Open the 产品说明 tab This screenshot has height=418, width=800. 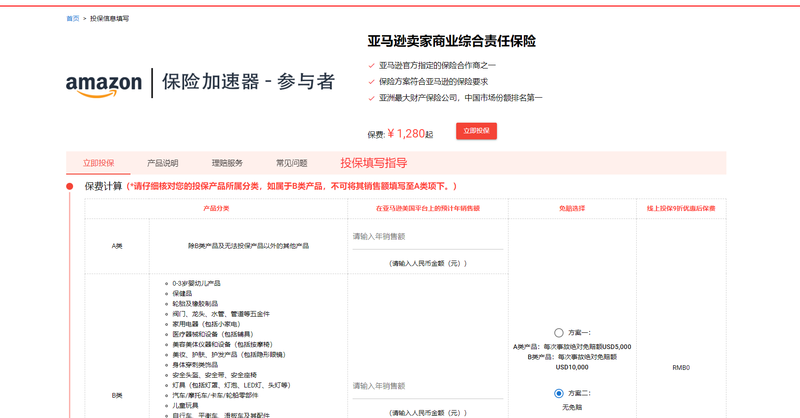tap(162, 163)
